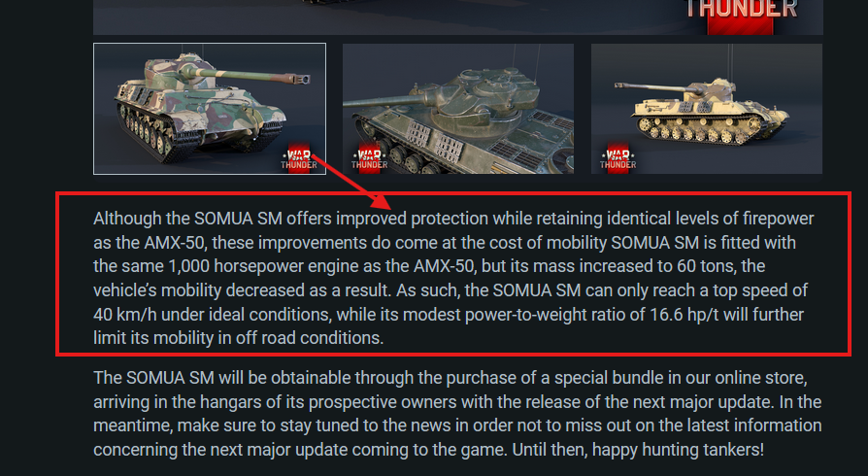Click War Thunder logo on middle thumbnail
Image resolution: width=868 pixels, height=476 pixels.
[x=369, y=158]
